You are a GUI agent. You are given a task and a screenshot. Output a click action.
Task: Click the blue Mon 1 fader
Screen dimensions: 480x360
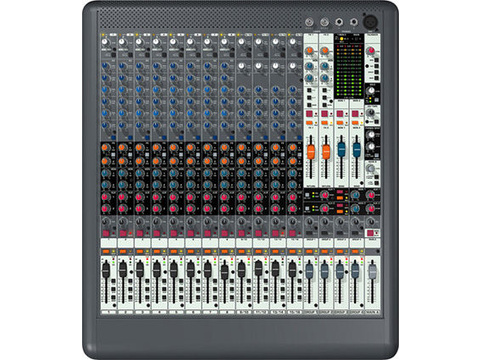pyautogui.click(x=341, y=150)
